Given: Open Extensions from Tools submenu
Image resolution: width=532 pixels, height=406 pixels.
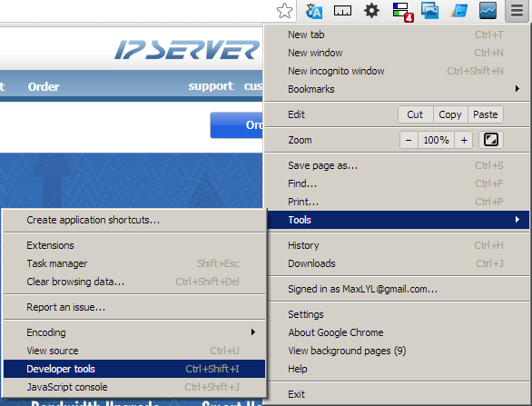Looking at the screenshot, I should click(134, 245).
